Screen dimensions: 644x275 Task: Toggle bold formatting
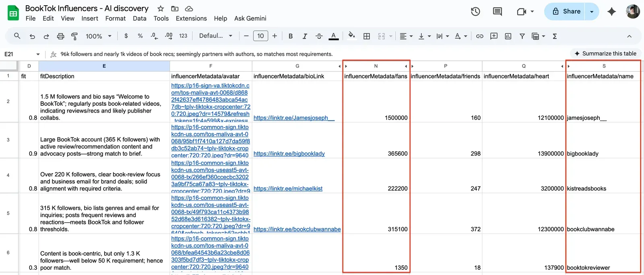(291, 36)
